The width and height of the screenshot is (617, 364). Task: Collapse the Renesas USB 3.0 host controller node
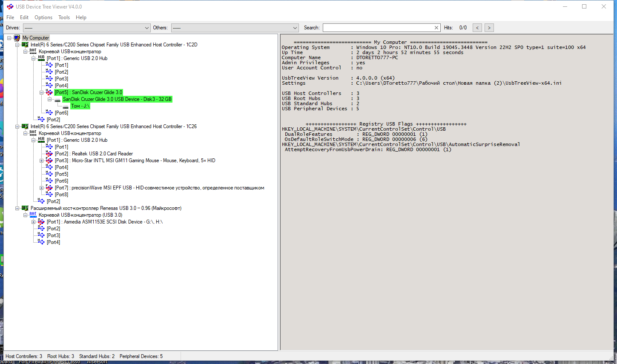click(17, 208)
